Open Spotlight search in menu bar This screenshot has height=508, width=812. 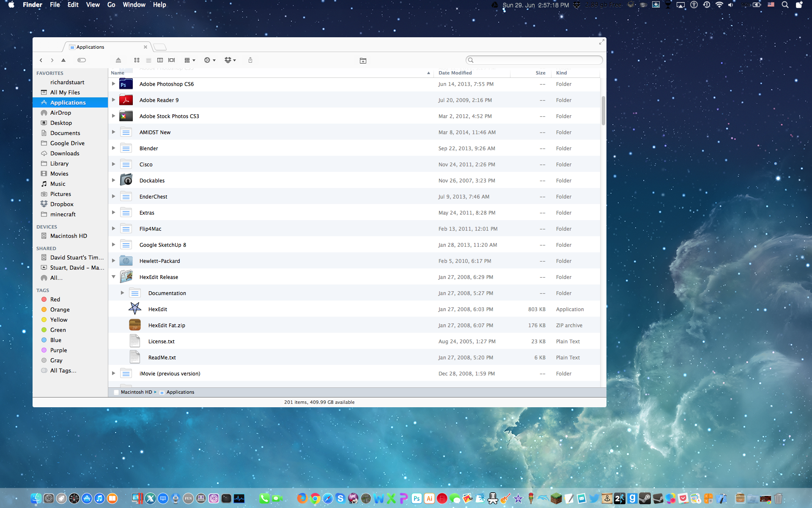[x=785, y=5]
